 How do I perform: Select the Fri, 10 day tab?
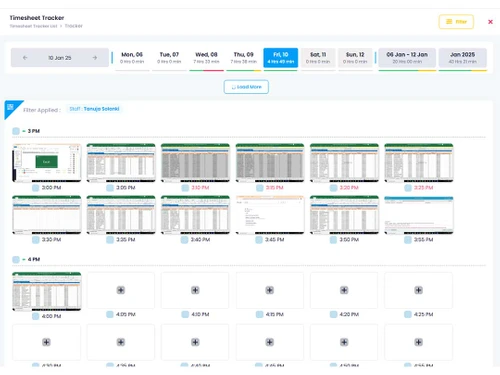pyautogui.click(x=281, y=58)
